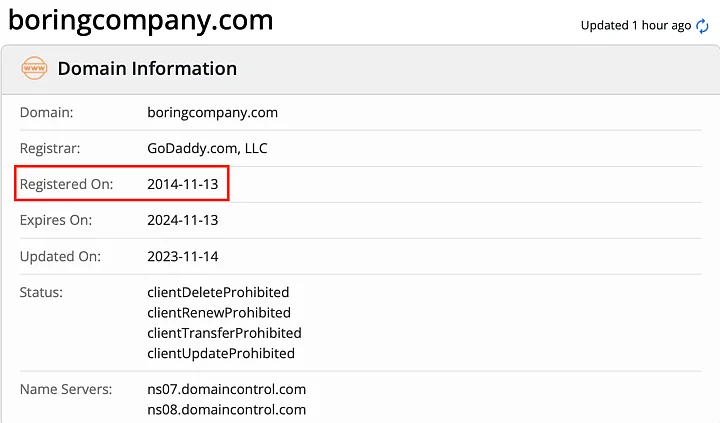The width and height of the screenshot is (720, 423).
Task: Click the 'Name Servers:' label
Action: coord(66,389)
